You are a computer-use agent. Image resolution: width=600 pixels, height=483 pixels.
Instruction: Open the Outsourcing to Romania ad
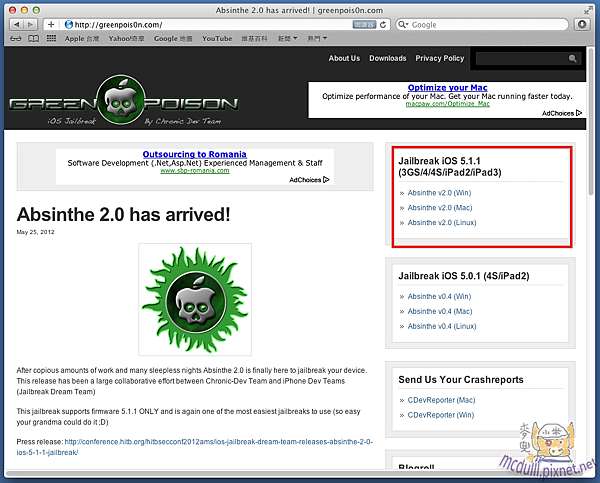coord(194,154)
